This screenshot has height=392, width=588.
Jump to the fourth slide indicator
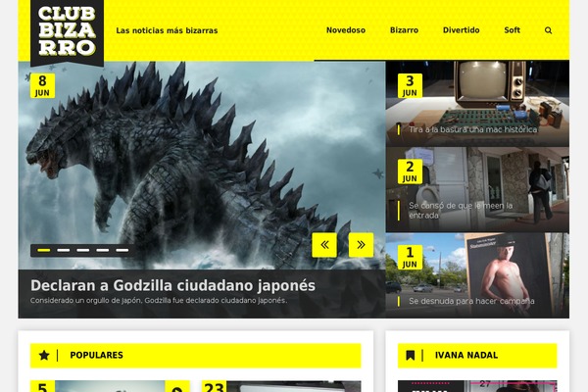(x=102, y=250)
